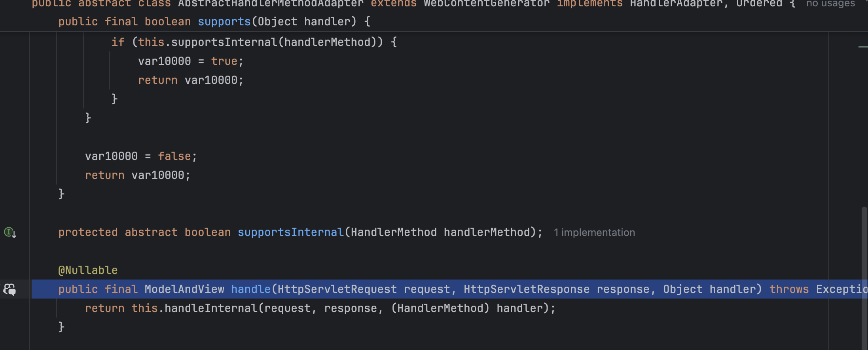This screenshot has height=350, width=868.
Task: Click the implemented-method gutter icon beside supportsInternal
Action: [10, 232]
